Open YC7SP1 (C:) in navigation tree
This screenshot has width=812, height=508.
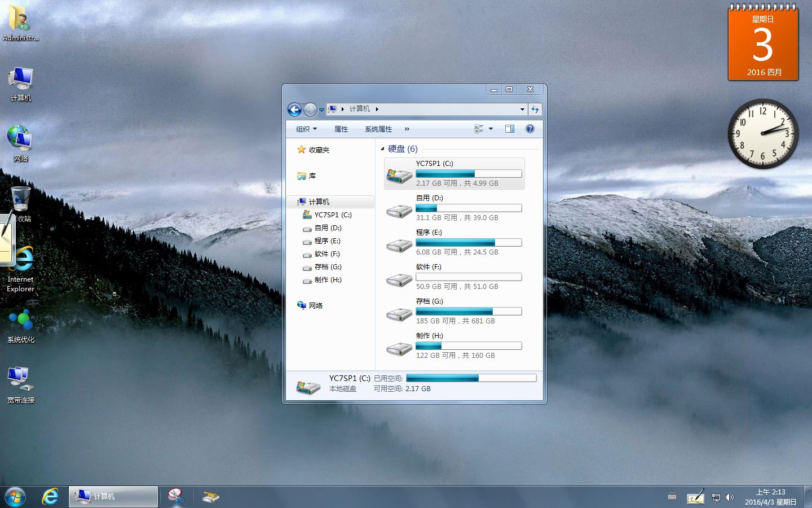click(327, 215)
